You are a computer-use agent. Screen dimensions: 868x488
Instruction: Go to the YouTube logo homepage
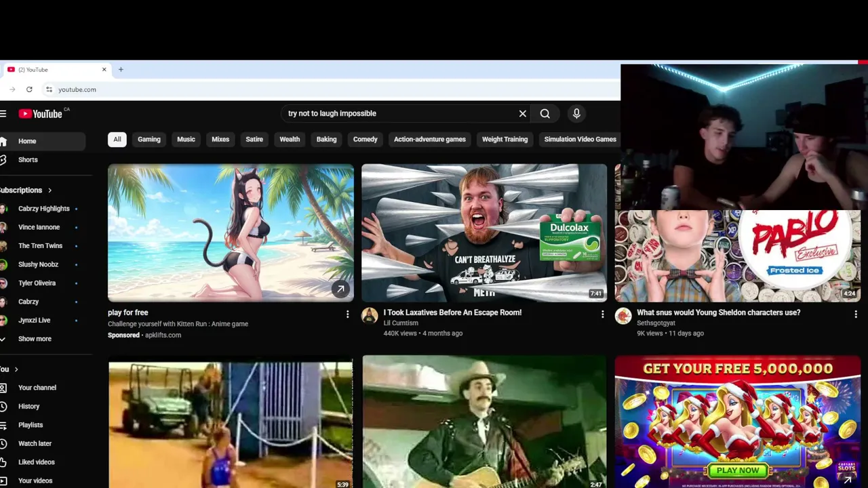point(41,114)
